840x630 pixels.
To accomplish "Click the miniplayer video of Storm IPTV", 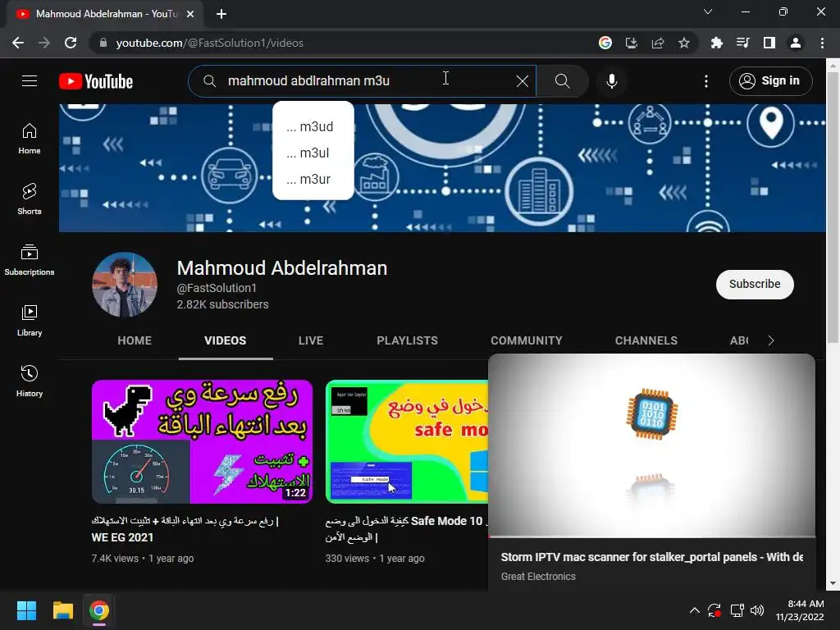I will 651,445.
